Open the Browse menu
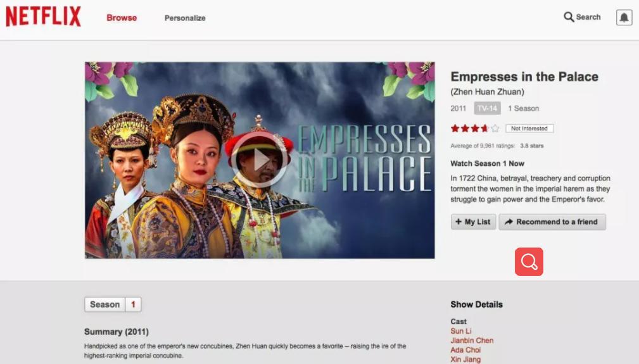The image size is (639, 364). point(122,18)
